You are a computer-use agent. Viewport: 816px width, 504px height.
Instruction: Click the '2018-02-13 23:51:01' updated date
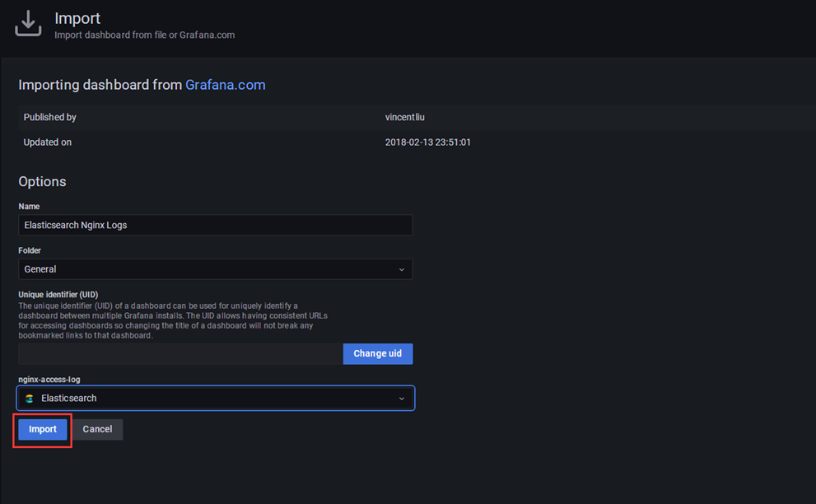pos(428,142)
